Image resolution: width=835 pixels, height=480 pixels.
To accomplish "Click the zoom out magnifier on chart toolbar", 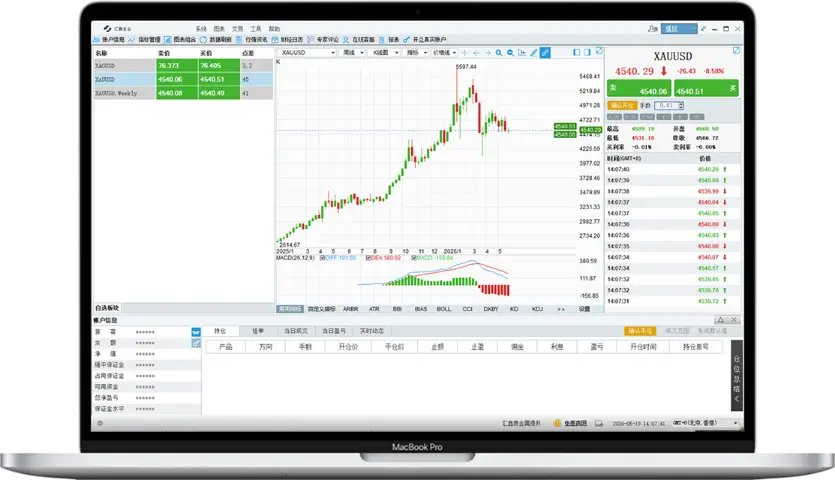I will coord(511,53).
